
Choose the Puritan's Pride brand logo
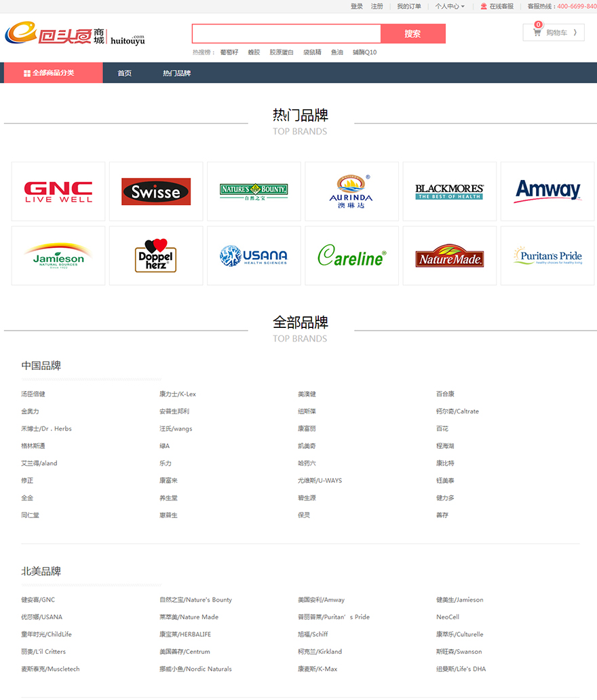(547, 256)
